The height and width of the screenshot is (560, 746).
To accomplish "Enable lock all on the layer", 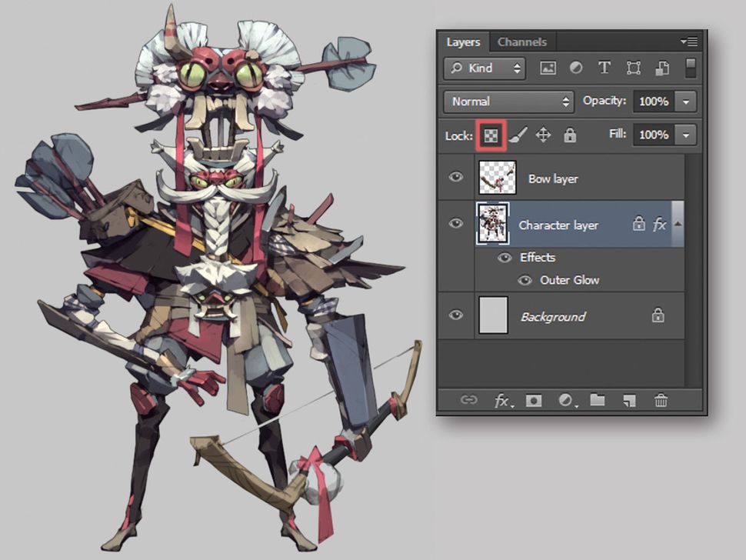I will tap(571, 135).
